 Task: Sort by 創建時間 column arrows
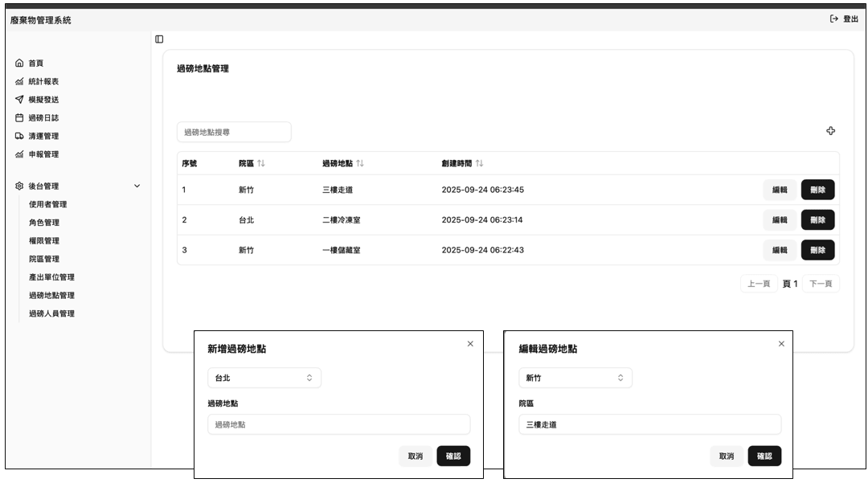[479, 163]
